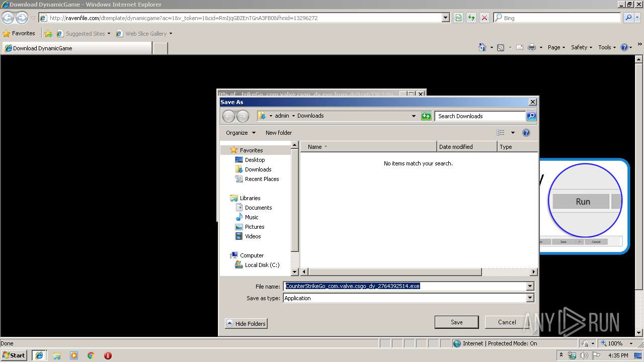Open Favorites star panel
The width and height of the screenshot is (644, 362).
(x=19, y=33)
